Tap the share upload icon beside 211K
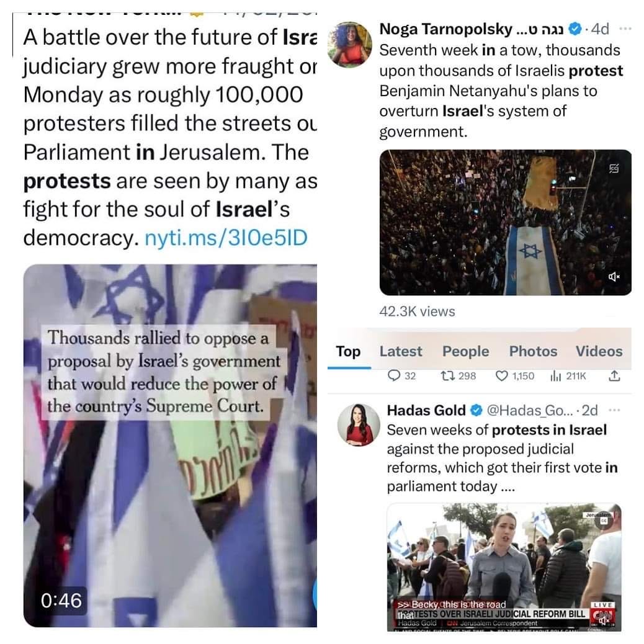The height and width of the screenshot is (644, 644). [614, 375]
